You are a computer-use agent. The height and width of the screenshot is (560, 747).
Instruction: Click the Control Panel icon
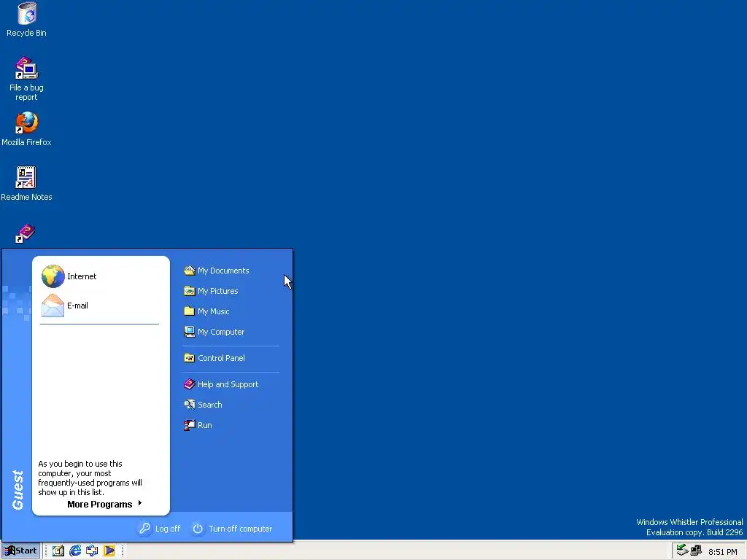tap(190, 358)
